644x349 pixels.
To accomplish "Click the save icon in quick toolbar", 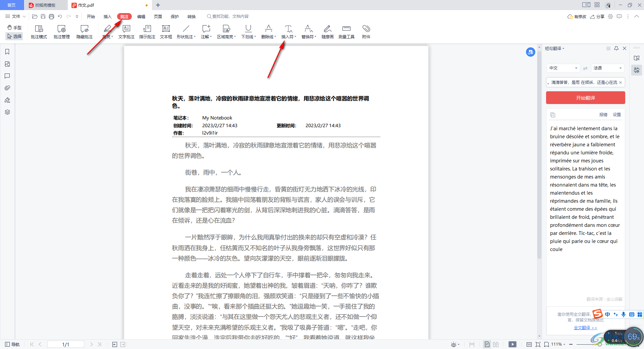I will [43, 16].
